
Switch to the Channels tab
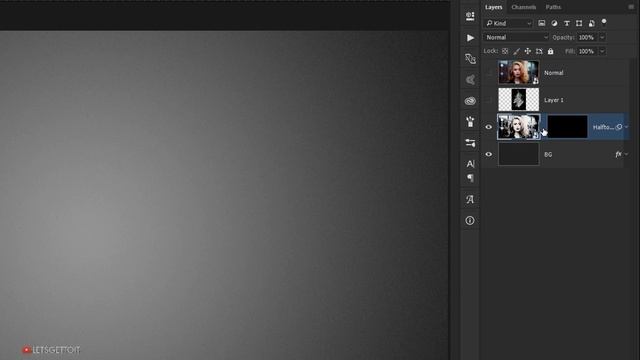pyautogui.click(x=524, y=7)
